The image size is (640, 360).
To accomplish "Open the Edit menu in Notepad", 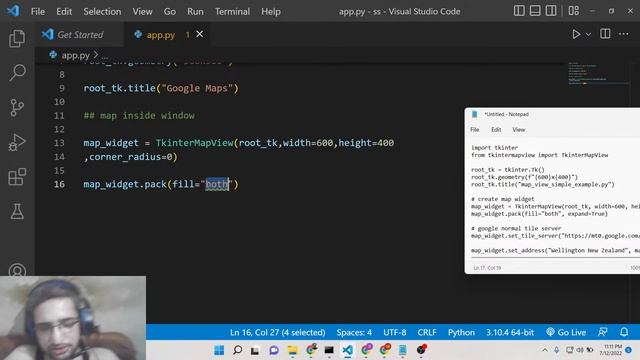I will (496, 129).
